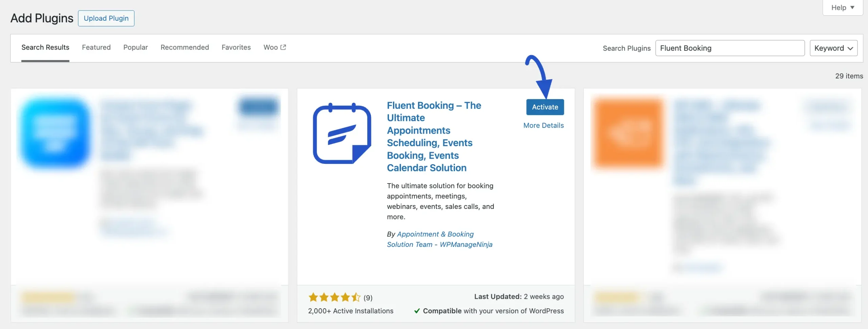Open the Help dropdown

pos(843,7)
